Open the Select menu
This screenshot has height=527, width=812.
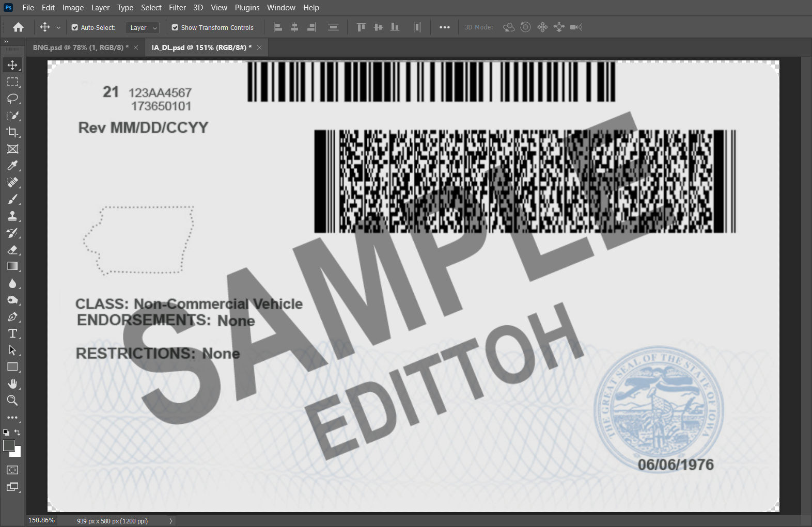[x=151, y=8]
